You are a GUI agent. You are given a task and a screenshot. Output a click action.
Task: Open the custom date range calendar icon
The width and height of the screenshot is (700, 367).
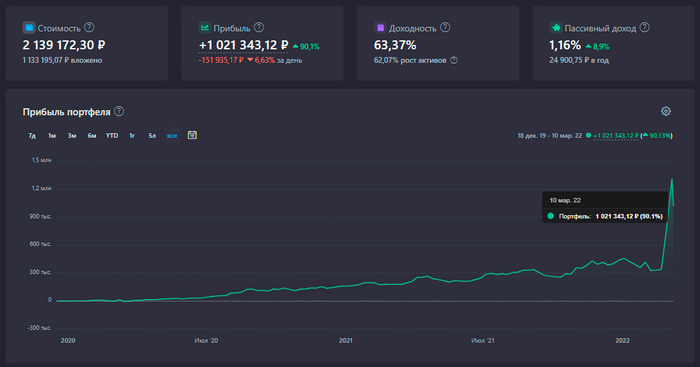point(192,135)
